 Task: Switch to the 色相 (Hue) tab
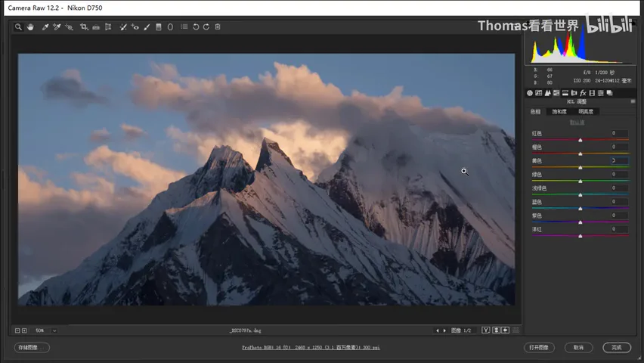click(x=535, y=111)
